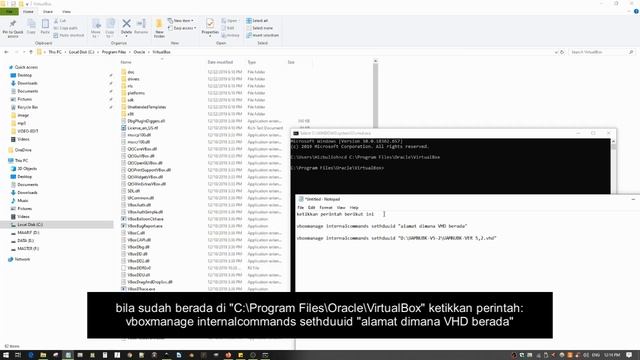Select the 'platforms' folder
This screenshot has height=360, width=640.
[136, 93]
